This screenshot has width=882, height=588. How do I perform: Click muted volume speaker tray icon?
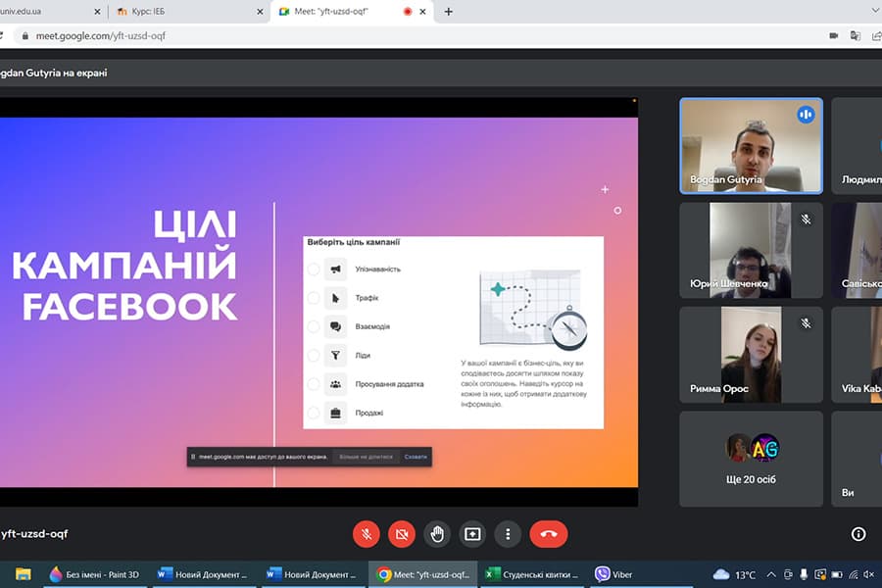(x=869, y=574)
